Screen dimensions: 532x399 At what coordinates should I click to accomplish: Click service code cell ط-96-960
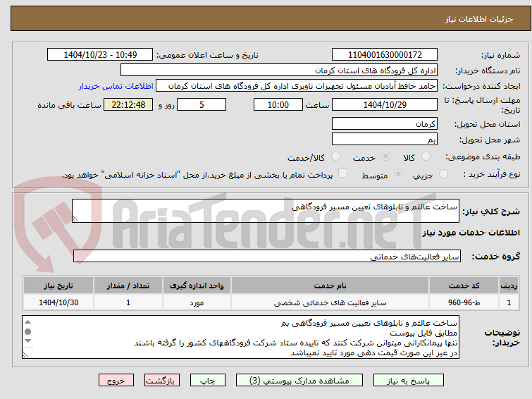(464, 302)
